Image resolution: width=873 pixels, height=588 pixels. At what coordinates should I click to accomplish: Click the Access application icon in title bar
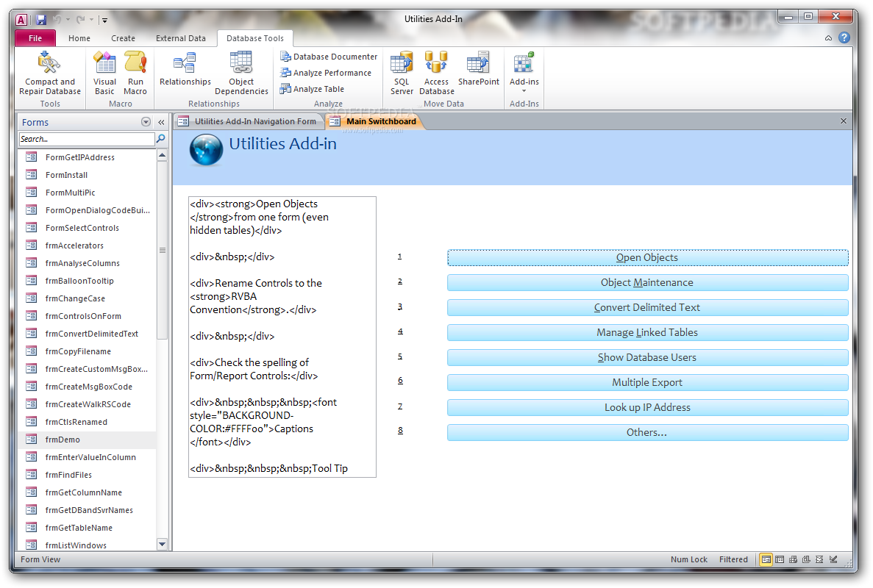[x=21, y=20]
